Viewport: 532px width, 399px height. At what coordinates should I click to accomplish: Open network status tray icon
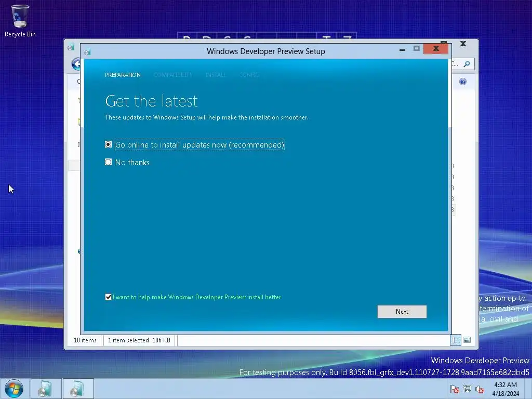467,389
